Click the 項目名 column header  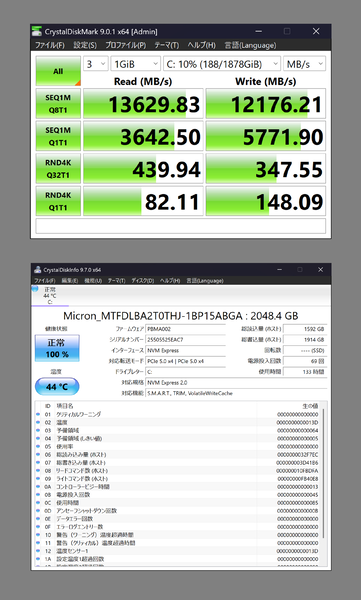[65, 406]
